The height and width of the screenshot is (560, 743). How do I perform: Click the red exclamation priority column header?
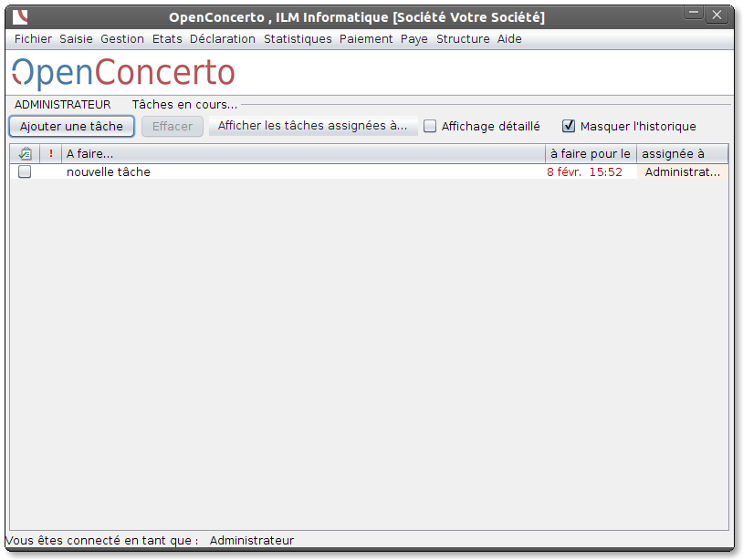coord(51,153)
